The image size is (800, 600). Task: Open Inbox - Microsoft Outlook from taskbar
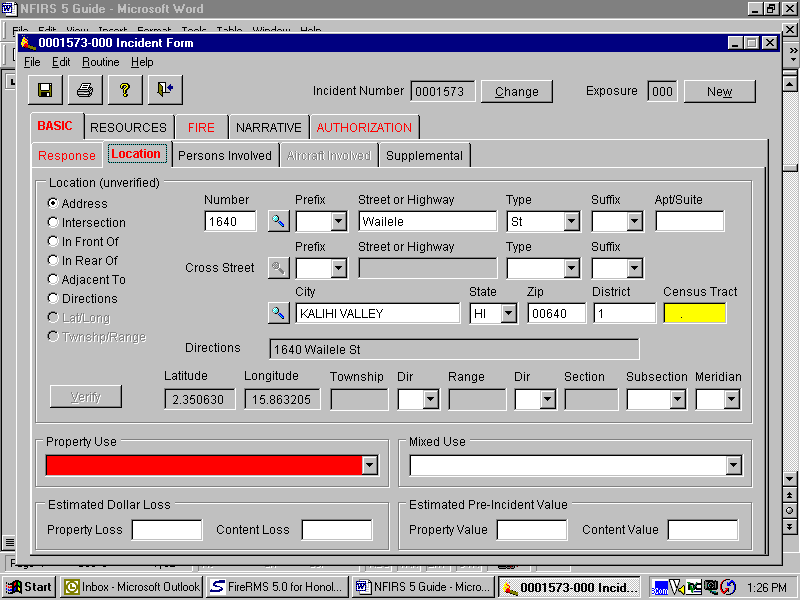tap(132, 587)
